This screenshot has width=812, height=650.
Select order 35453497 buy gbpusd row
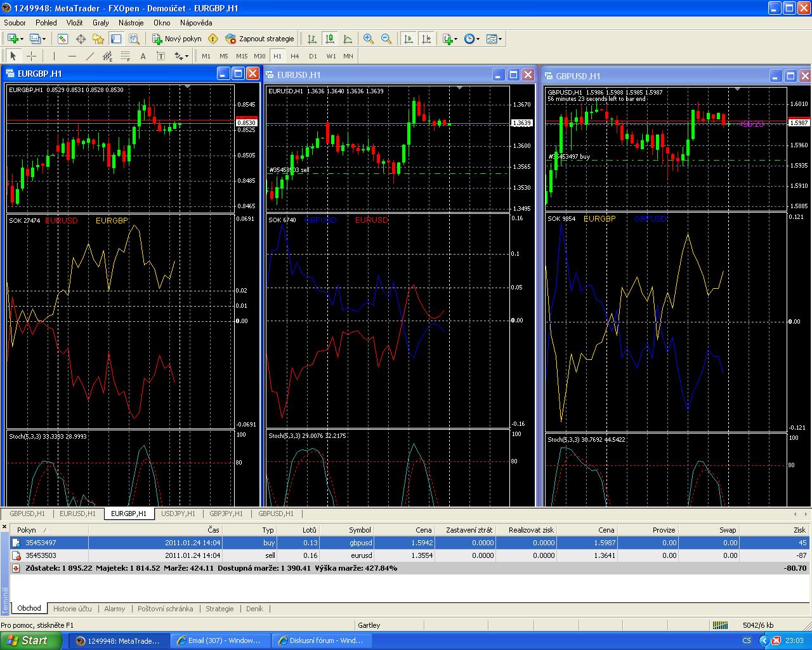click(x=410, y=543)
